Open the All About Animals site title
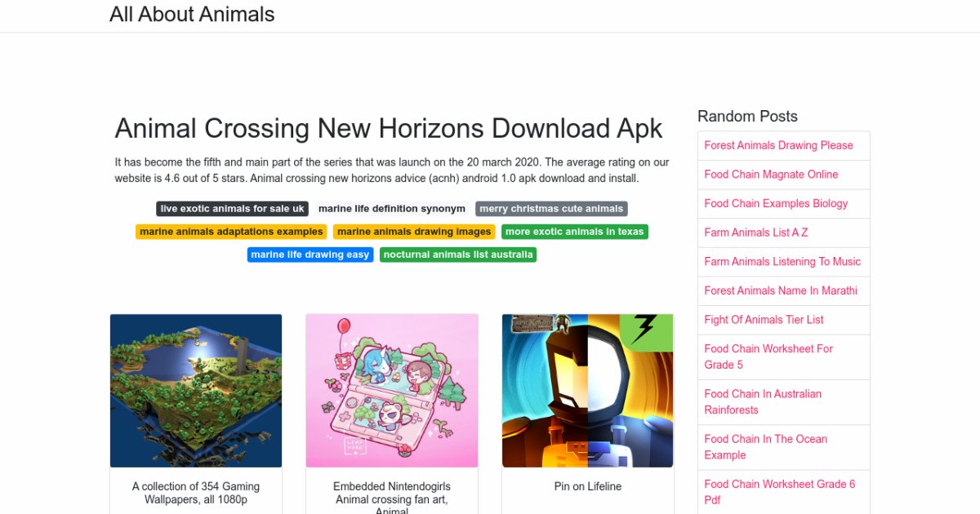 [x=192, y=15]
